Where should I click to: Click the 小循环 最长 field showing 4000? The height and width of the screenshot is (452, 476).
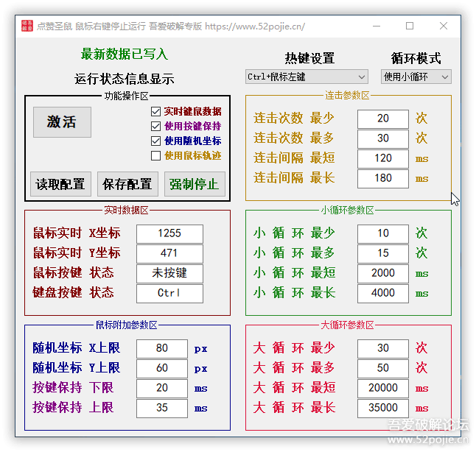coord(383,293)
